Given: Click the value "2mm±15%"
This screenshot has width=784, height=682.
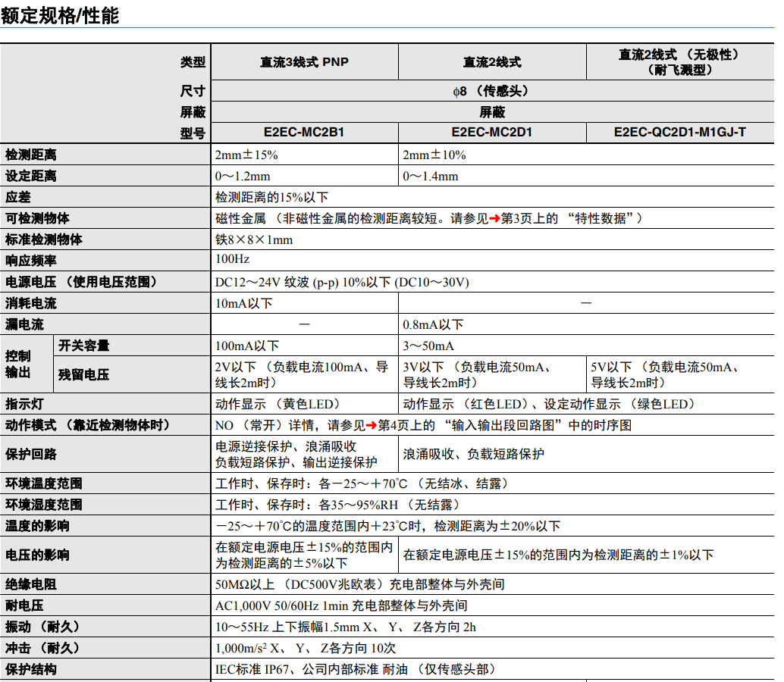Looking at the screenshot, I should pyautogui.click(x=246, y=155).
